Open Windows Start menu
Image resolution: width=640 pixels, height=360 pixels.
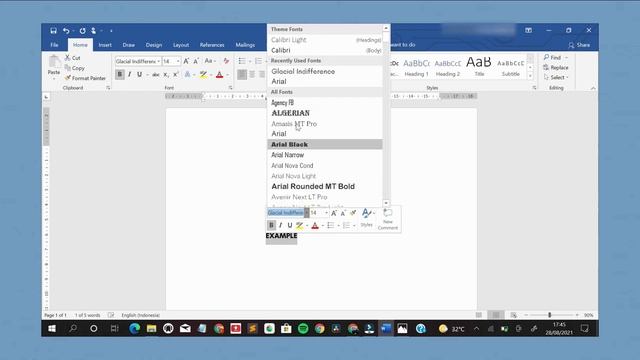point(52,329)
